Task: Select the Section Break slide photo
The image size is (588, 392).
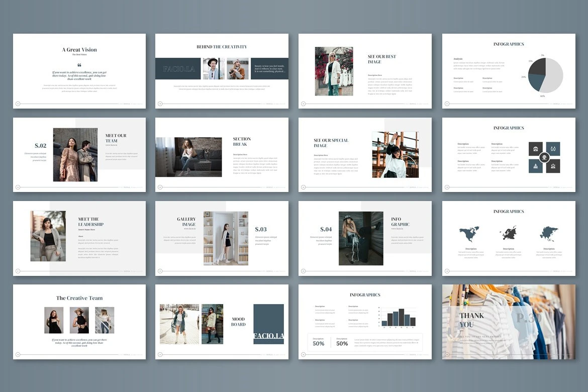Action: click(x=188, y=157)
